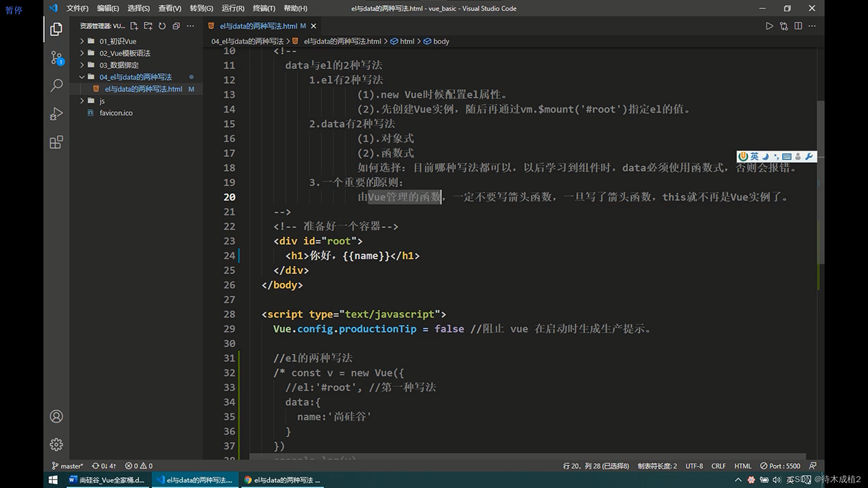868x488 pixels.
Task: Open the volume icon in system tray
Action: pos(777,480)
